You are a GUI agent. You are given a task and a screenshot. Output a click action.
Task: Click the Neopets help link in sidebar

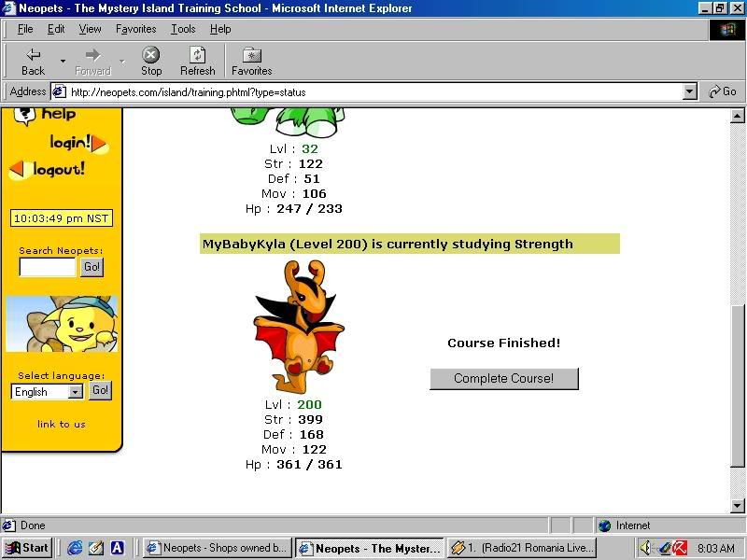(45, 114)
